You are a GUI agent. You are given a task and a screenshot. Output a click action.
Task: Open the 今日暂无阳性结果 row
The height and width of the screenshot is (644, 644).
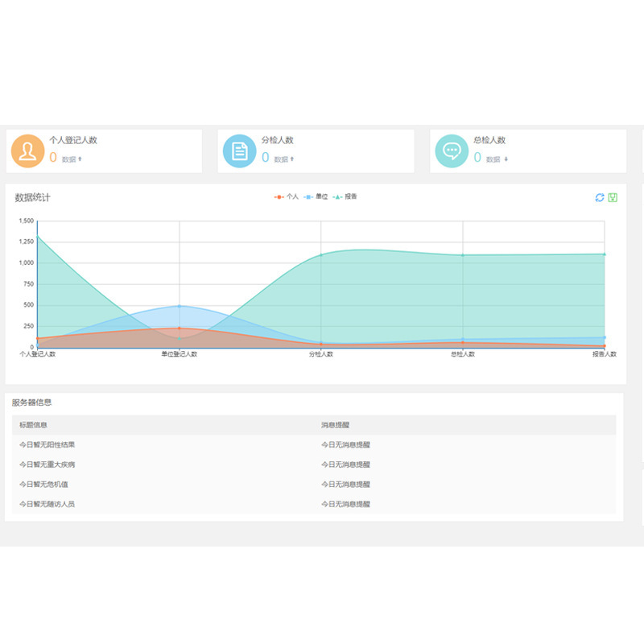click(314, 445)
